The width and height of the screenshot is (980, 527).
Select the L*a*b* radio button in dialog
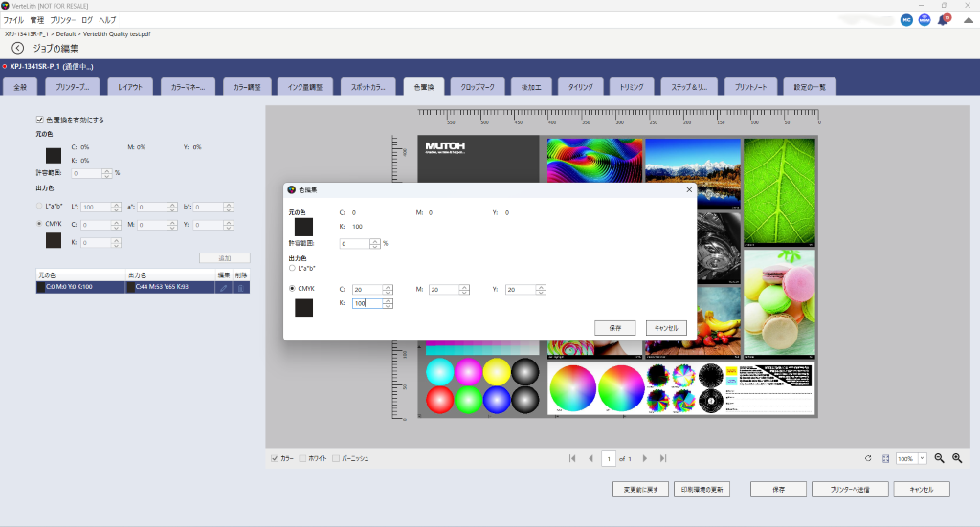292,268
